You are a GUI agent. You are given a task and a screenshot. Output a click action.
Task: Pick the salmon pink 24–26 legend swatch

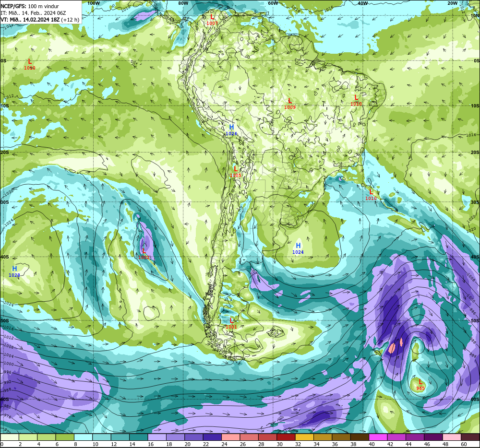(x=231, y=437)
